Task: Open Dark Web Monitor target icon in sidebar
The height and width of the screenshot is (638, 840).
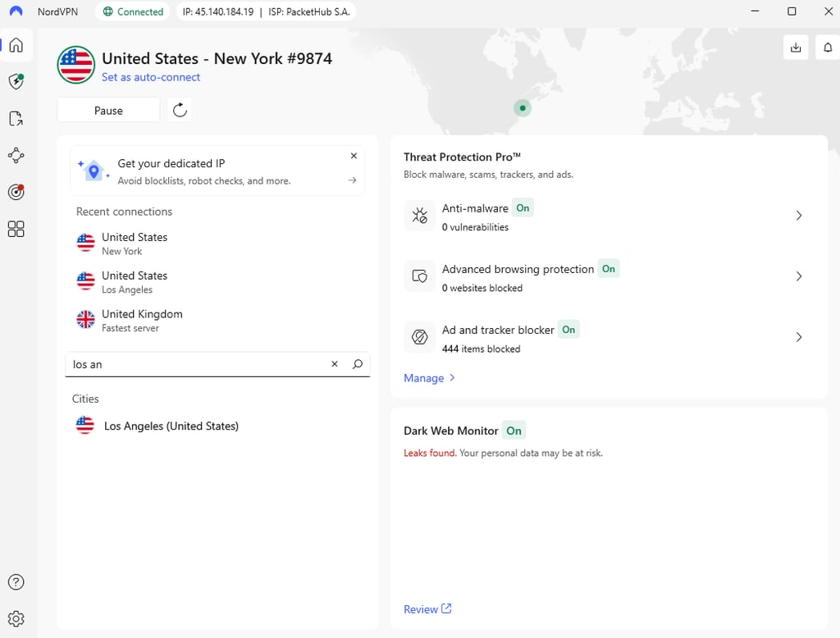Action: (x=16, y=192)
